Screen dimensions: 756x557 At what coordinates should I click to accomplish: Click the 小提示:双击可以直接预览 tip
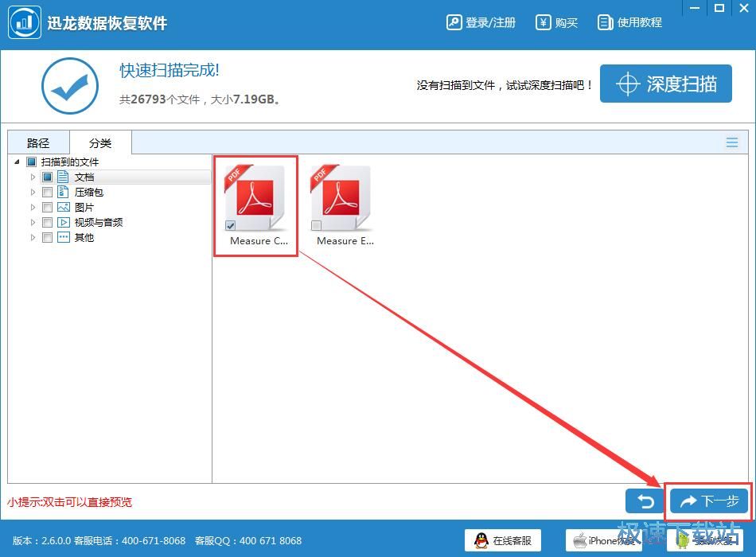tap(69, 502)
